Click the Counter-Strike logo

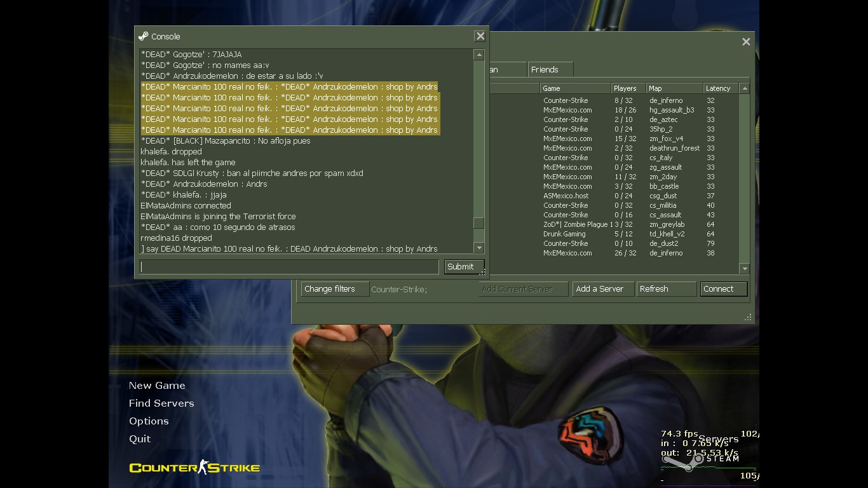coord(194,468)
